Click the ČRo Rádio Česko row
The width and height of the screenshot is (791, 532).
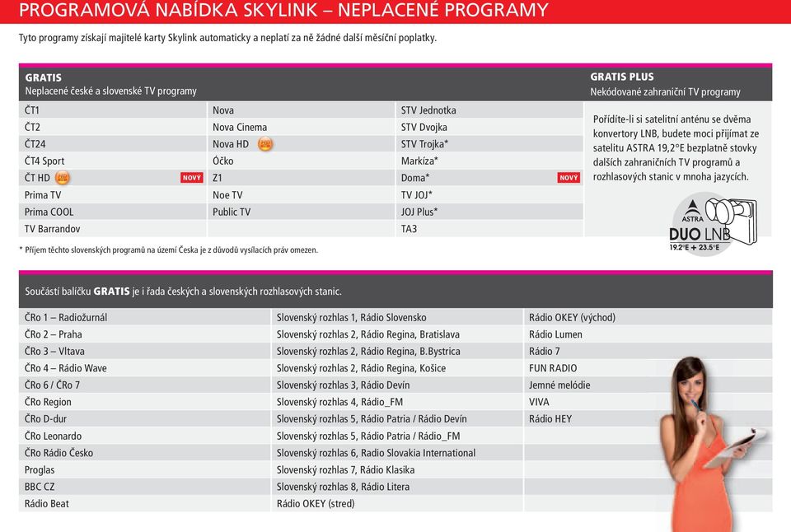(x=144, y=453)
